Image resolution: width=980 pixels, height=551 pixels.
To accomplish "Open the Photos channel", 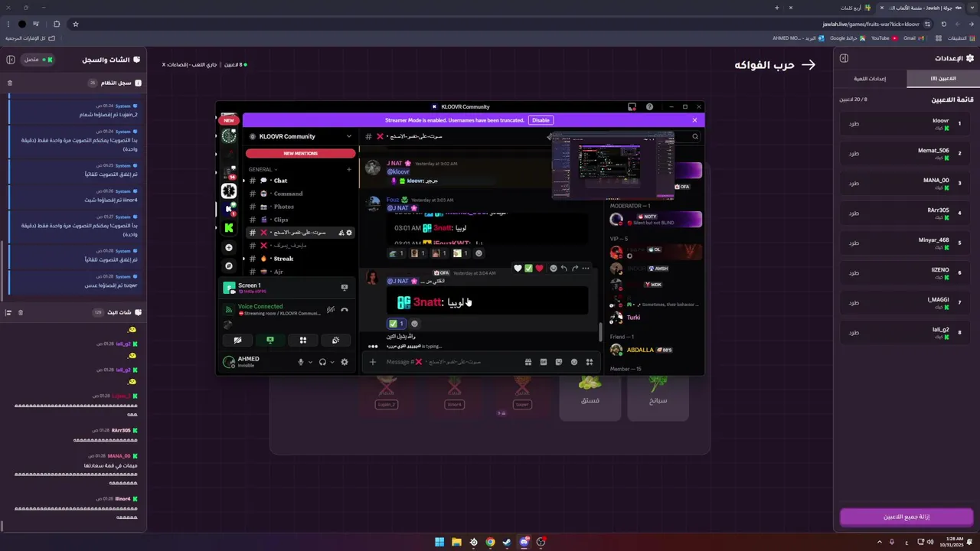I will (300, 207).
